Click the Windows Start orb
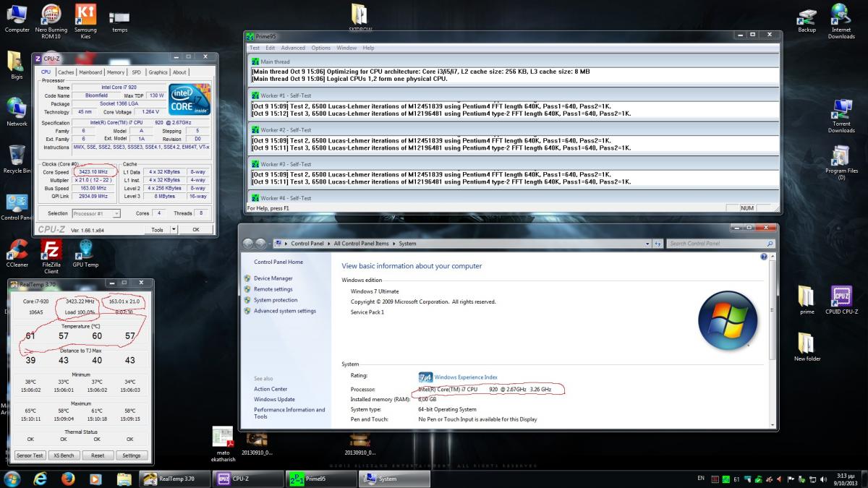 coord(12,478)
